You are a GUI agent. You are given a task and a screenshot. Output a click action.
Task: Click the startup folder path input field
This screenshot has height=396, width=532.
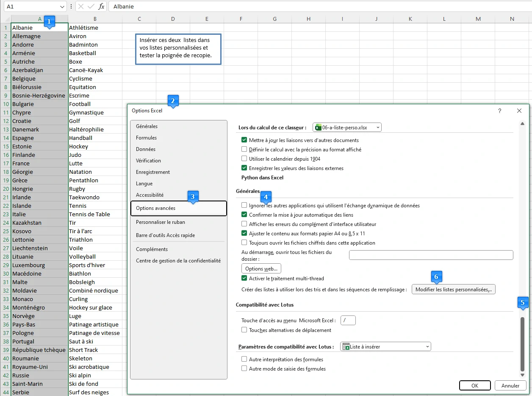[430, 255]
